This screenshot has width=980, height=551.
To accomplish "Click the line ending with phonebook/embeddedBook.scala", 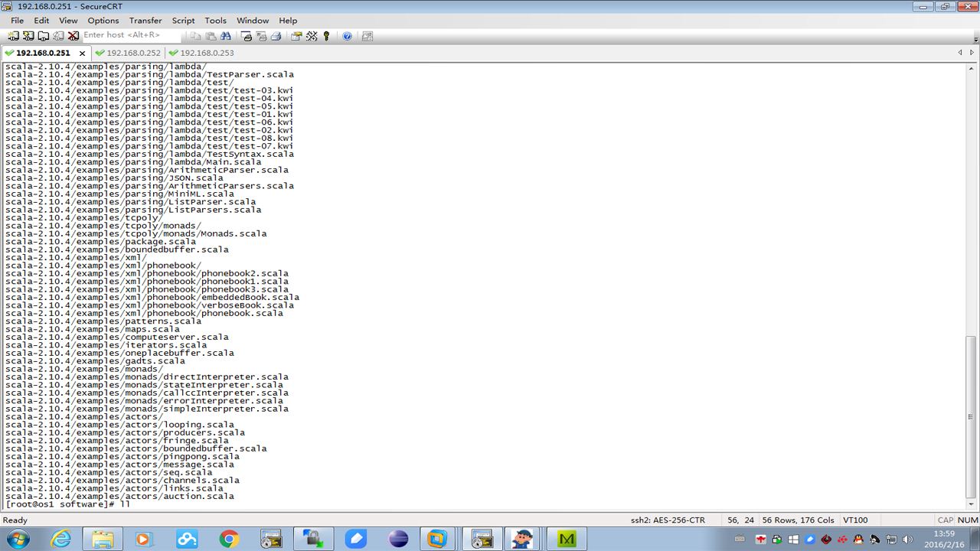I will [x=152, y=297].
